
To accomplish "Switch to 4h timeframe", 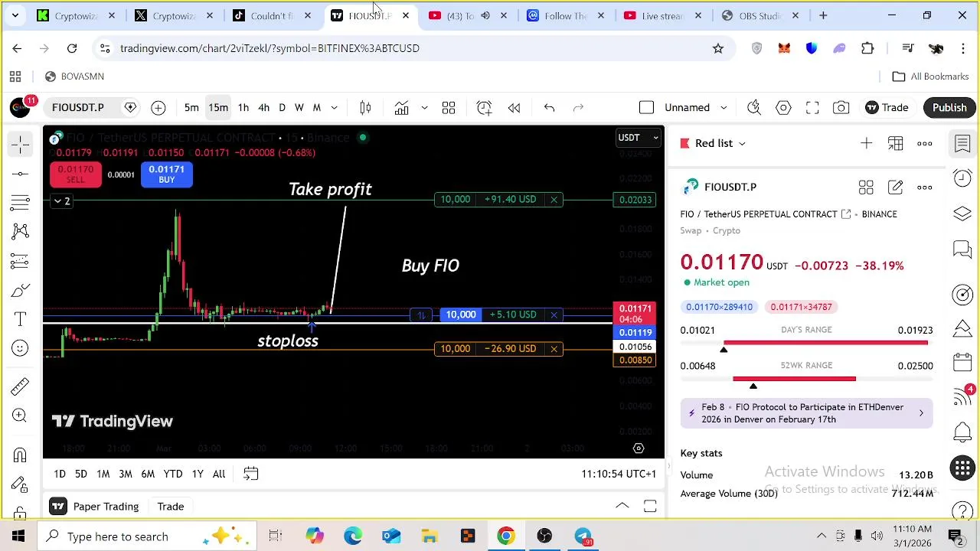I will pyautogui.click(x=263, y=108).
